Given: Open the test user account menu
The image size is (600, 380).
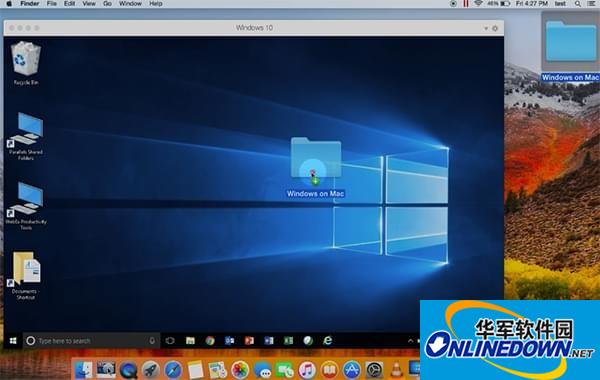Looking at the screenshot, I should [560, 4].
